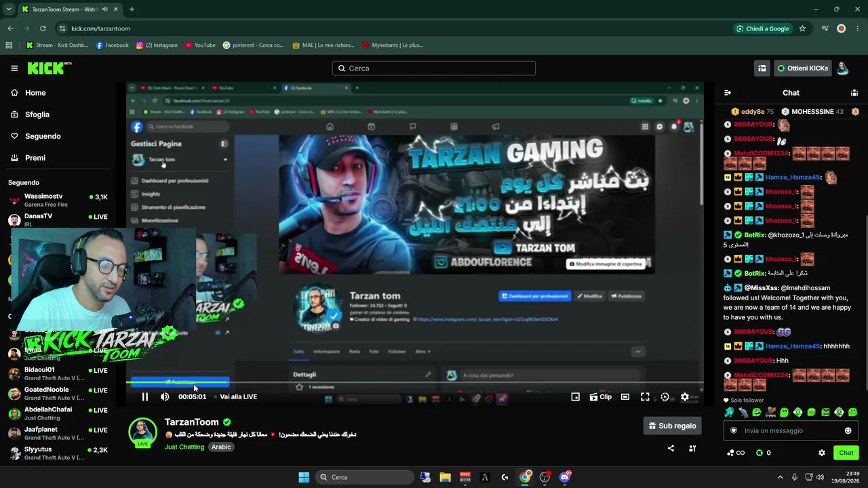The width and height of the screenshot is (868, 488).
Task: Open the Slyyutus followed channel
Action: pos(58,453)
